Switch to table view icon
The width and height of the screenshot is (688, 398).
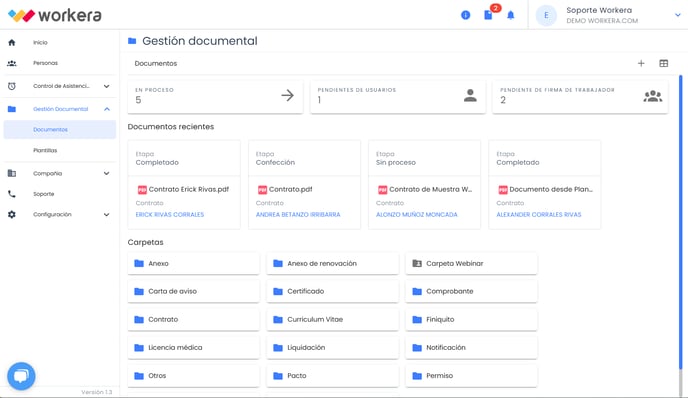pyautogui.click(x=663, y=64)
